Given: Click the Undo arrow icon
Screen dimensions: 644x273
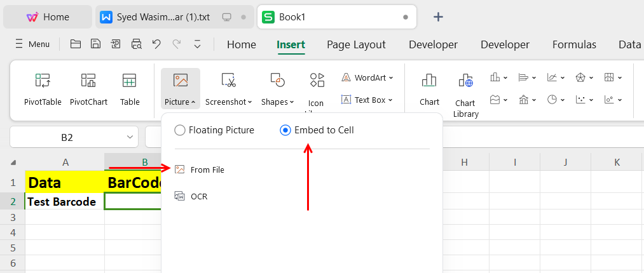Looking at the screenshot, I should pos(156,44).
